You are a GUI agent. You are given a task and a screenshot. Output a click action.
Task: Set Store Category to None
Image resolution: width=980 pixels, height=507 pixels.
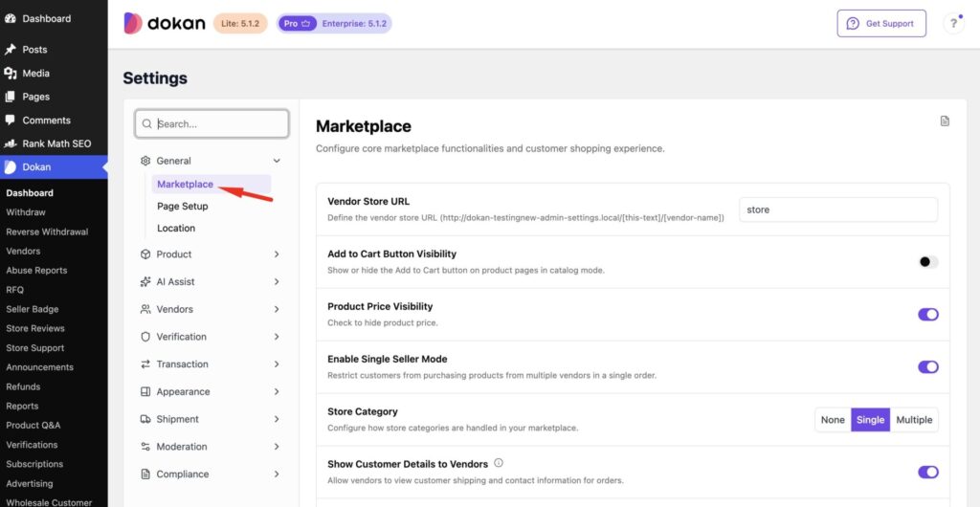(833, 420)
